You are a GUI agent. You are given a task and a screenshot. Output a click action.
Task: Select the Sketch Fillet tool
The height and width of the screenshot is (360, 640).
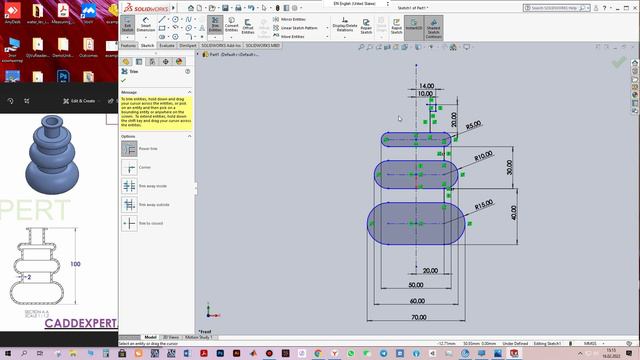[188, 37]
